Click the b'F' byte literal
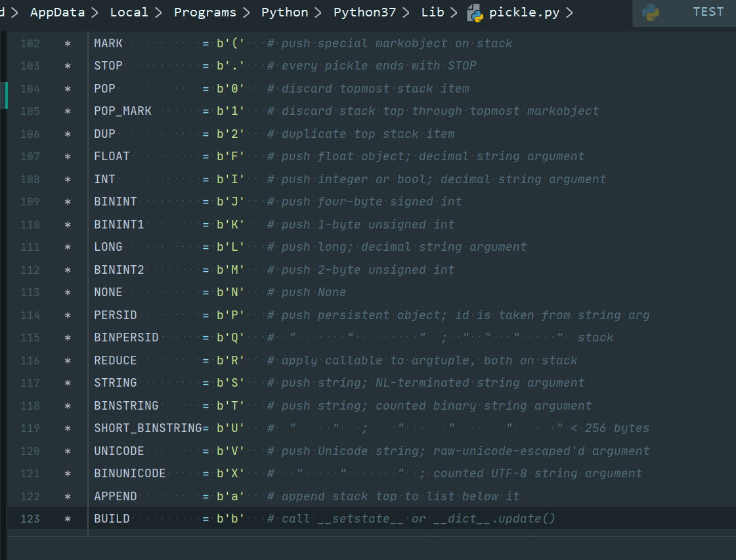The image size is (736, 560). pos(230,156)
